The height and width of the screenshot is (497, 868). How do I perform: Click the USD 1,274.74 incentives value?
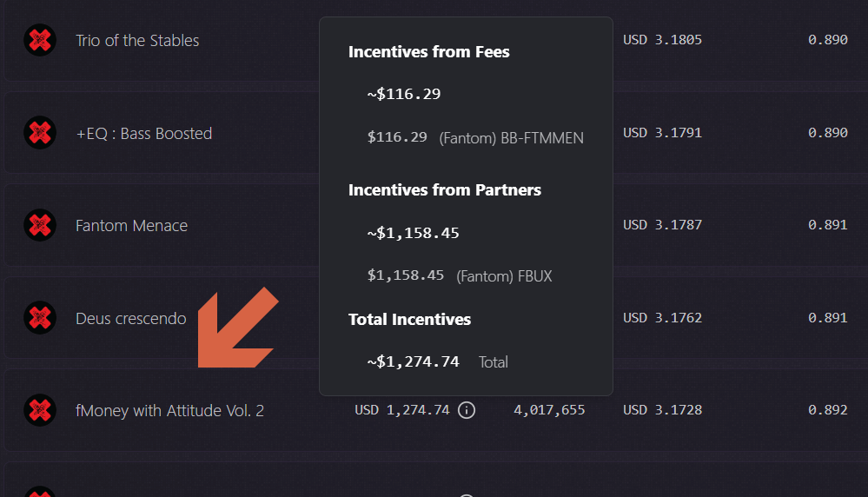(401, 410)
